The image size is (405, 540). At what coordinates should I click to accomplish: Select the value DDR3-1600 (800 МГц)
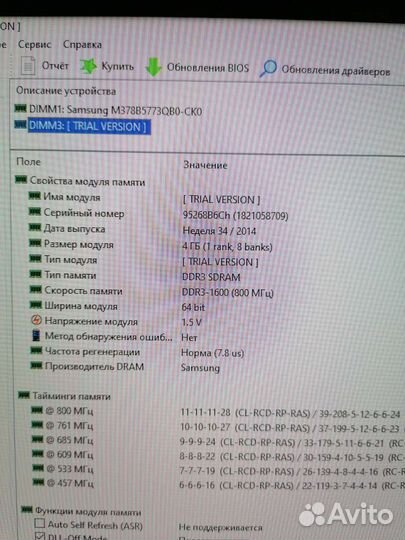click(x=228, y=292)
